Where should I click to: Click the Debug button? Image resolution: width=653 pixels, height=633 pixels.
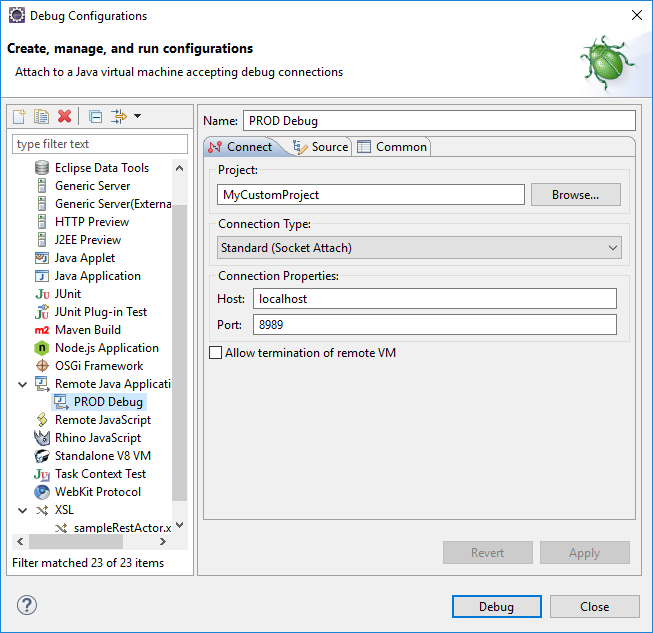pos(496,606)
